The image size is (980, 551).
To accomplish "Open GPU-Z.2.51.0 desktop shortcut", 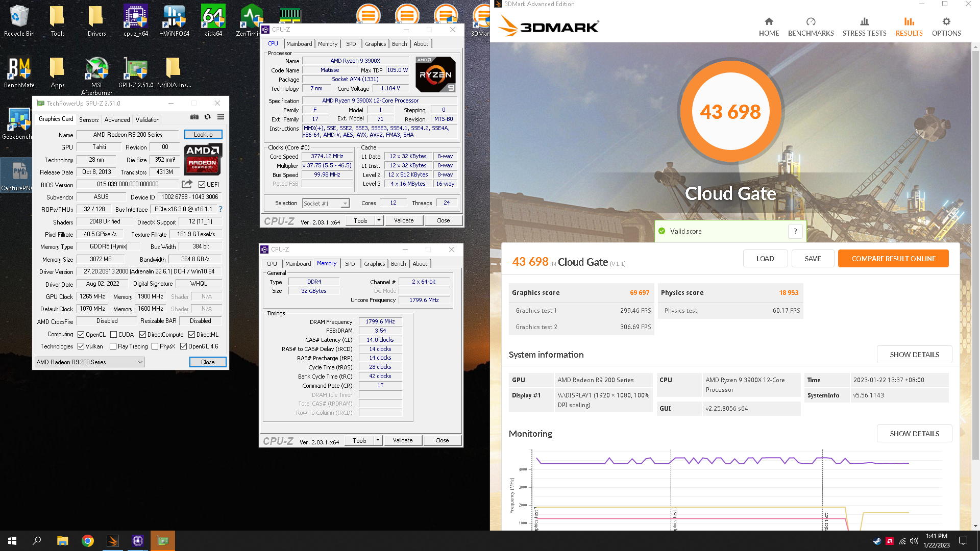I will (x=135, y=72).
